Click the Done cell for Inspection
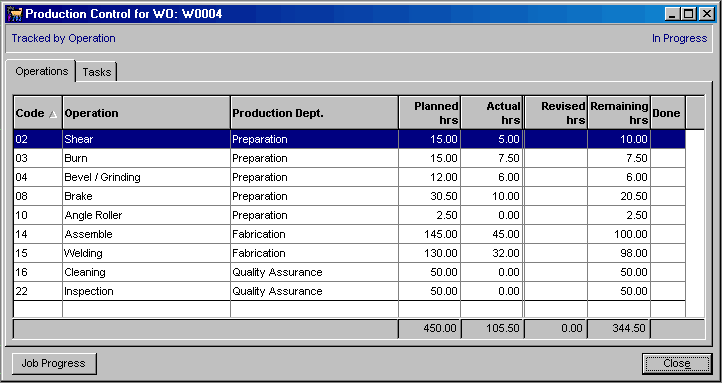The width and height of the screenshot is (722, 383). pos(668,291)
